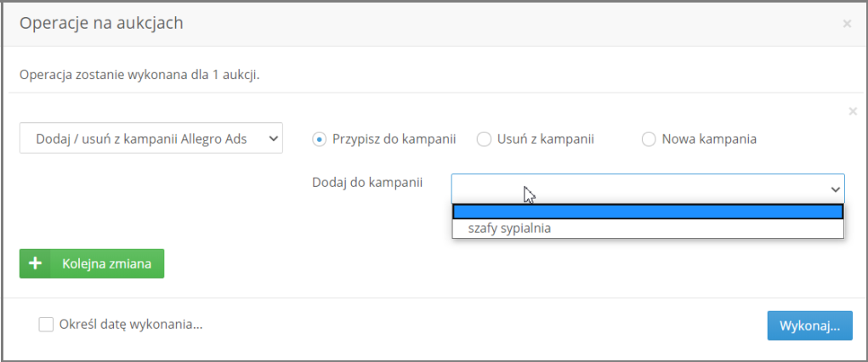This screenshot has height=362, width=868.
Task: Click the plus icon on Kolejna zmiana
Action: coord(35,263)
